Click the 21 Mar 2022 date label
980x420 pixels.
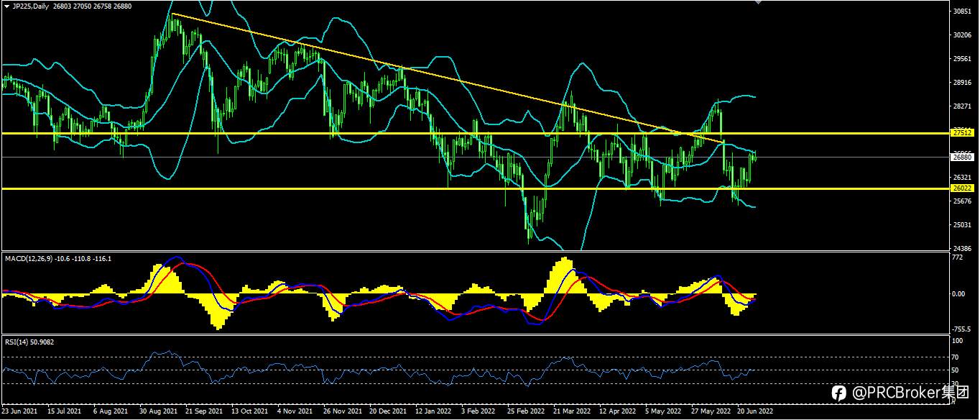coord(571,412)
